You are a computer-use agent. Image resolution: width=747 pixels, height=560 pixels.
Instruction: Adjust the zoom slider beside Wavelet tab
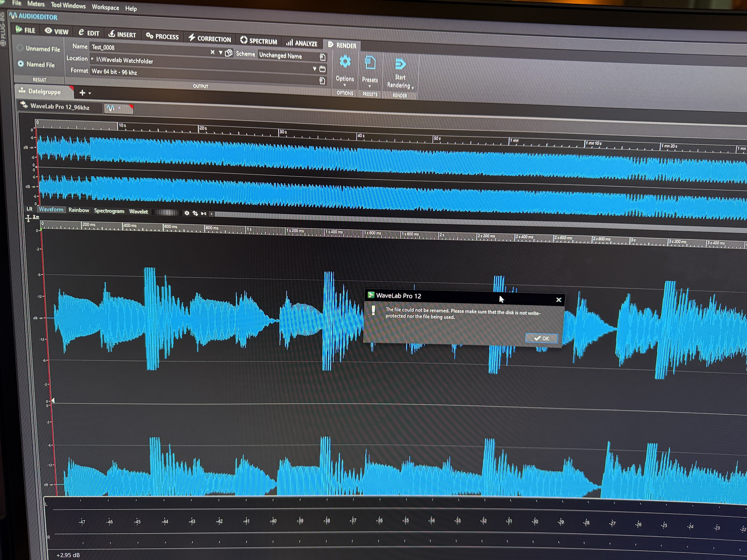(x=167, y=212)
